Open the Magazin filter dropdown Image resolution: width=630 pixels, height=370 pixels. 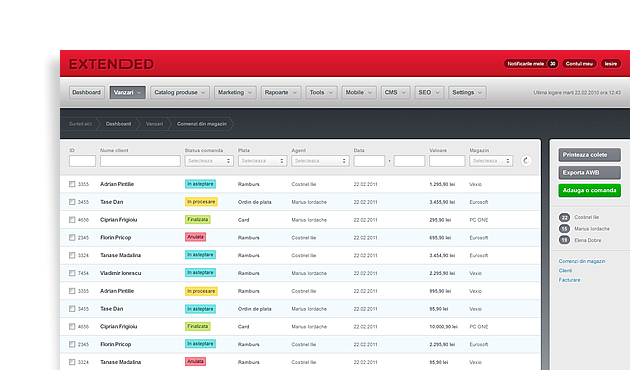pyautogui.click(x=491, y=161)
